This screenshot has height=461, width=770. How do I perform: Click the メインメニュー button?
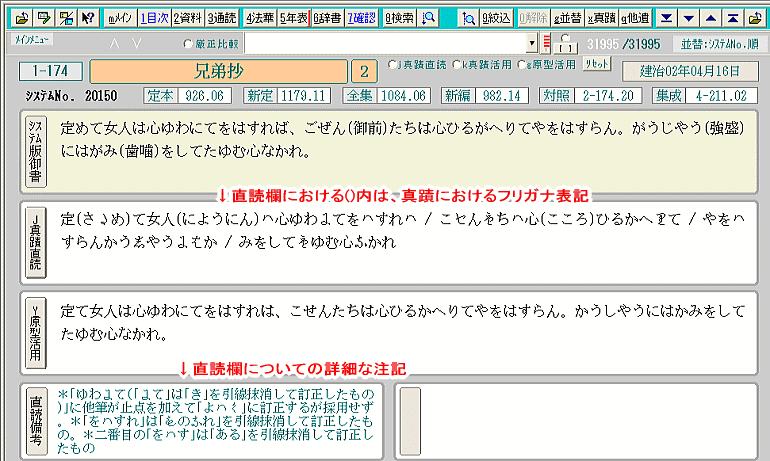click(x=31, y=39)
